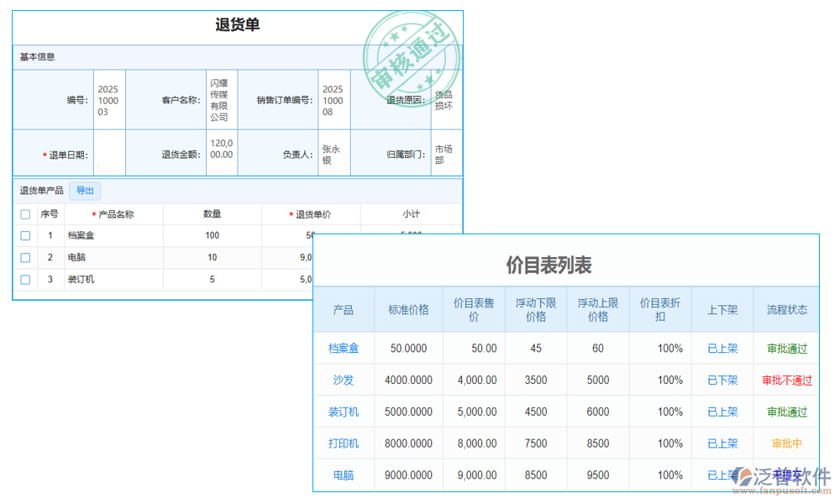Click the 导出 export button
The height and width of the screenshot is (504, 840).
pyautogui.click(x=84, y=191)
